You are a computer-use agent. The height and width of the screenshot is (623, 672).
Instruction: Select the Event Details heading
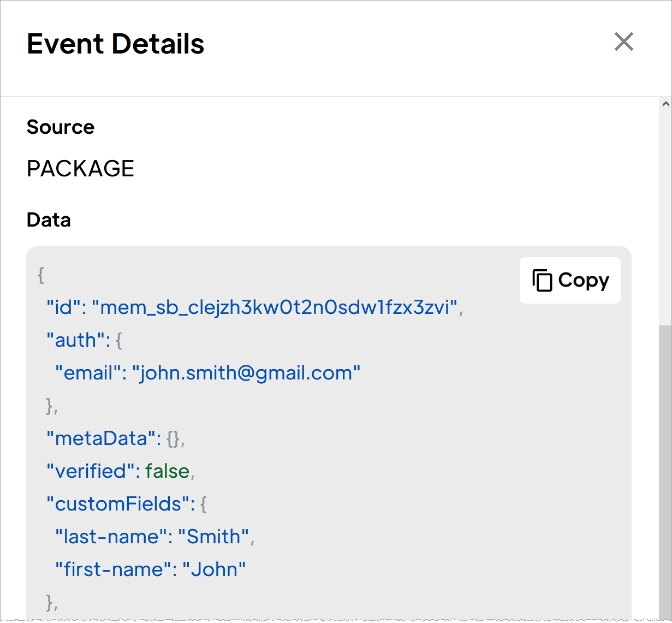[x=116, y=44]
